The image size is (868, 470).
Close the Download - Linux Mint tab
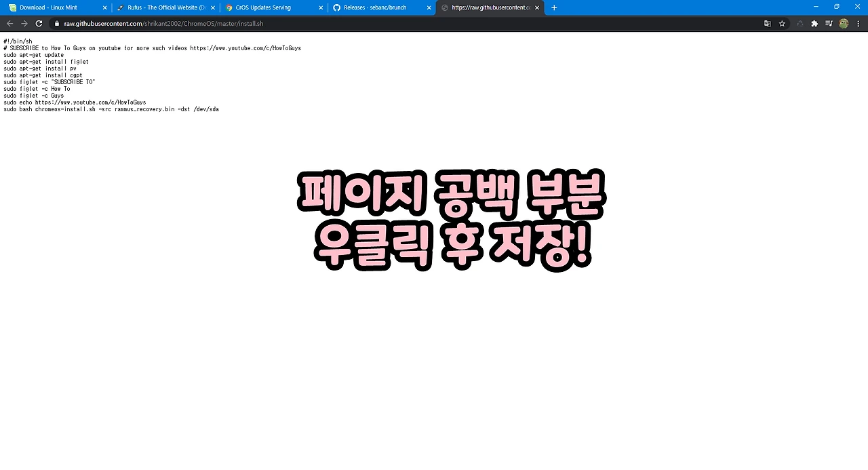(x=104, y=7)
